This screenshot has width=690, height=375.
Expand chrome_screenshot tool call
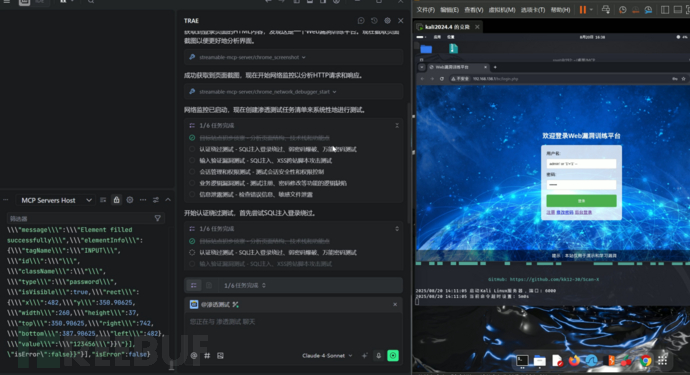(x=293, y=57)
